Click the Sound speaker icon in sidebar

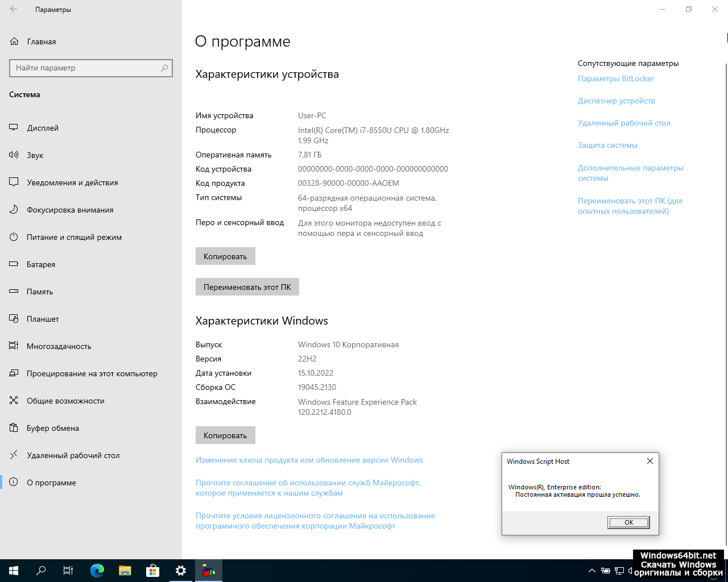coord(14,155)
